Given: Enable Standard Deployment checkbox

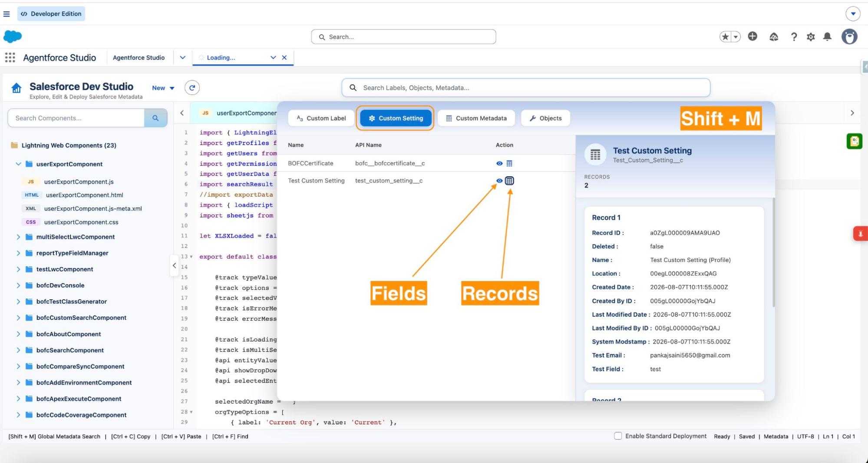Looking at the screenshot, I should click(618, 436).
